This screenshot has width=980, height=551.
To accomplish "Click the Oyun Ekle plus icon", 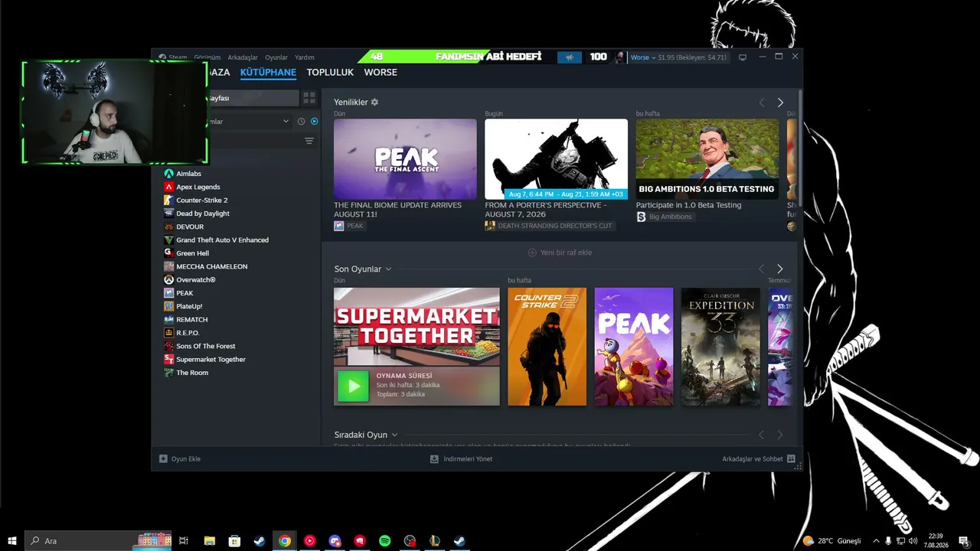I will 163,459.
